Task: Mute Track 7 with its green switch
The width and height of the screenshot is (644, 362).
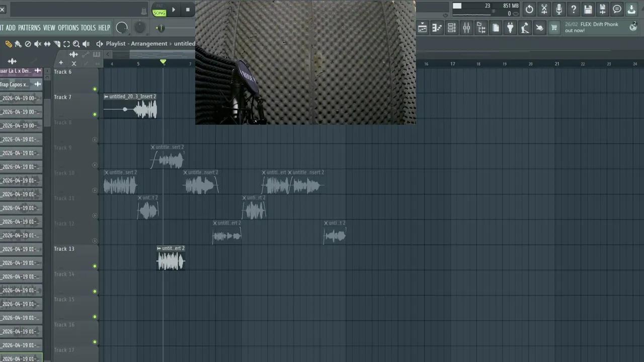Action: (x=95, y=114)
